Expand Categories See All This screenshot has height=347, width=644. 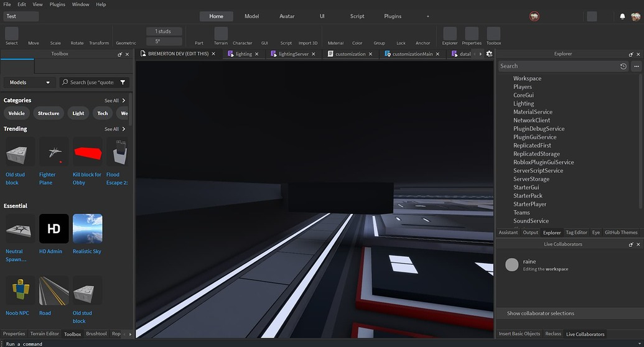click(x=114, y=101)
